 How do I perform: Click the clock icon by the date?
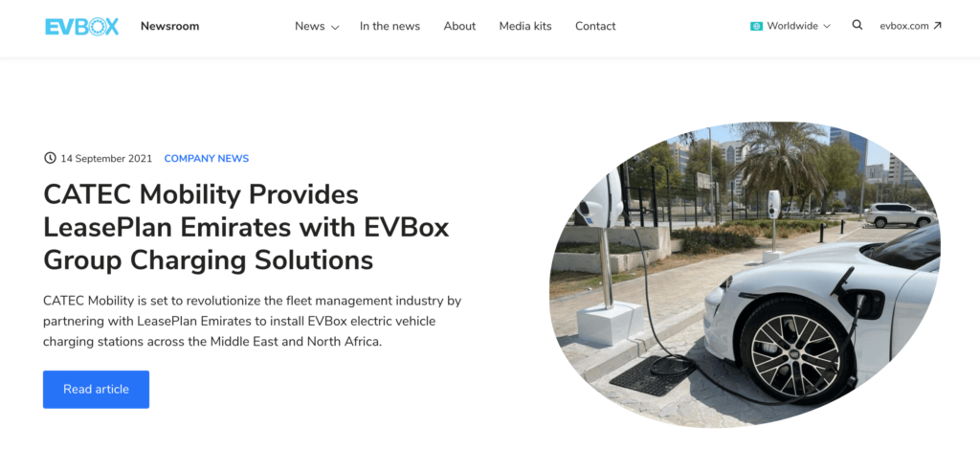(50, 158)
